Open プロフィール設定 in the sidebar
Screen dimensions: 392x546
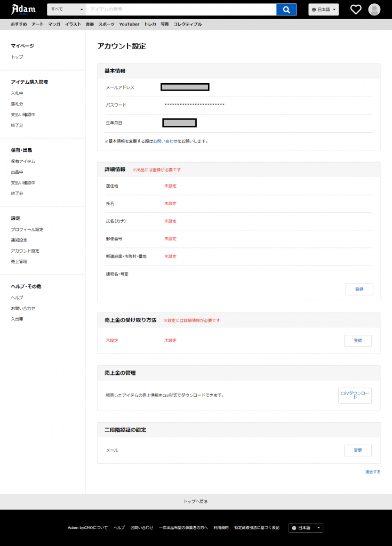point(27,229)
